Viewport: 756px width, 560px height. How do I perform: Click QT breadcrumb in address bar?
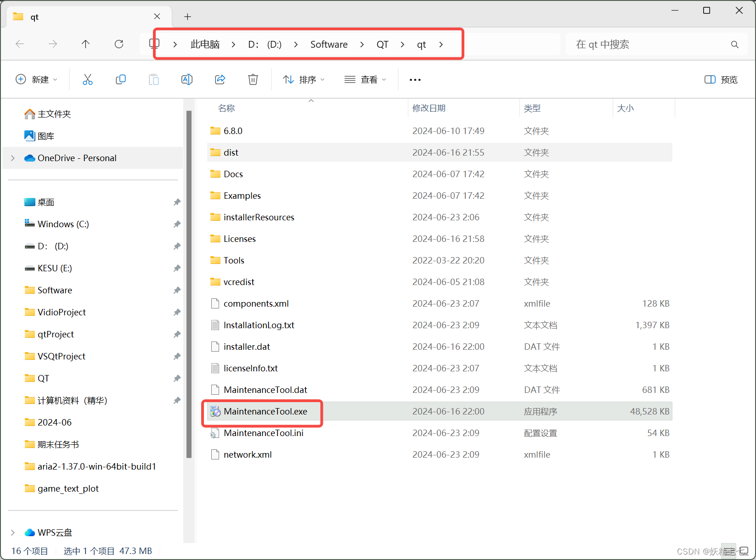pyautogui.click(x=383, y=45)
